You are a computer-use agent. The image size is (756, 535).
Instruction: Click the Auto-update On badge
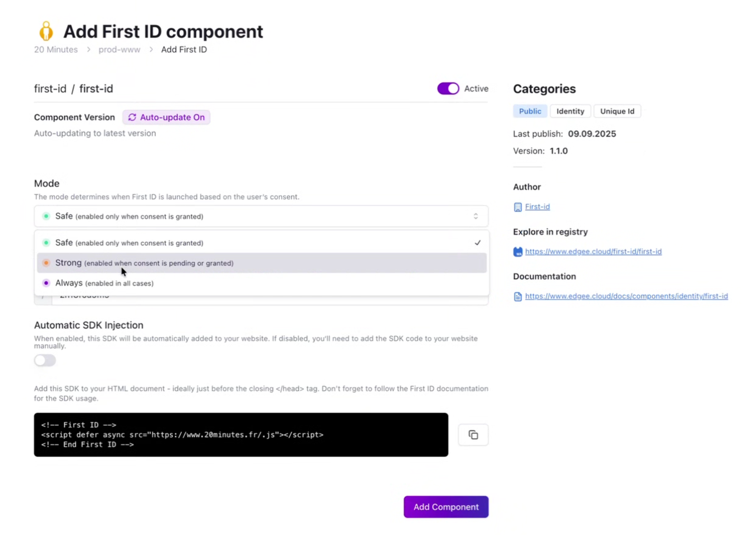pyautogui.click(x=166, y=117)
